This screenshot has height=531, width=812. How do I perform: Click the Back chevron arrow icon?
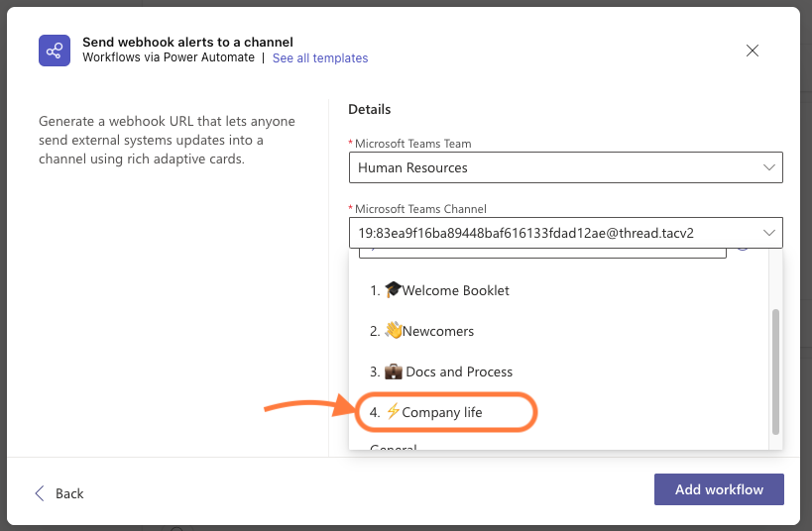tap(40, 493)
